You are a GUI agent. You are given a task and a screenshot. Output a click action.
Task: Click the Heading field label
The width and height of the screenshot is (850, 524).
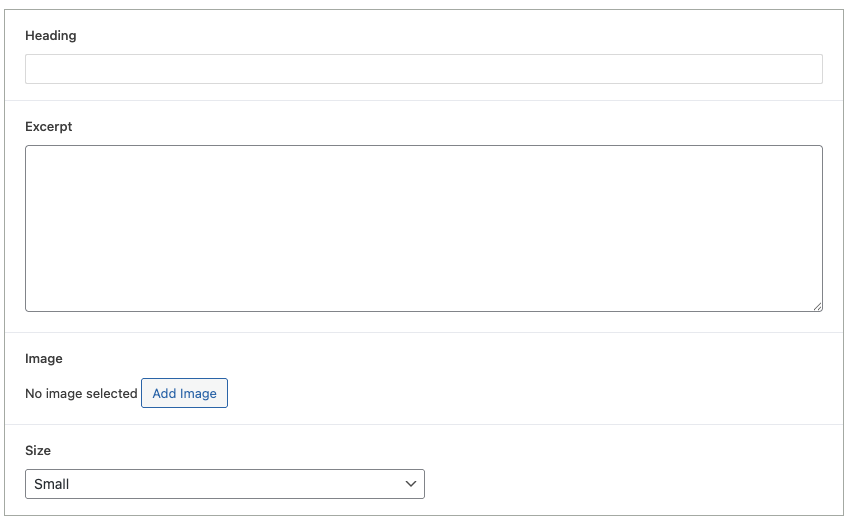[51, 36]
